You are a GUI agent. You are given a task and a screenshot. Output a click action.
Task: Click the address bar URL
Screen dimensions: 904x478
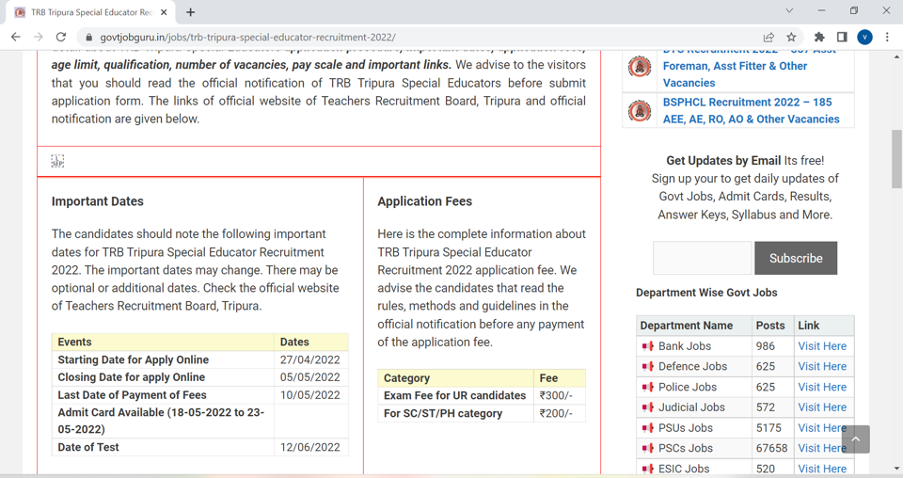click(x=248, y=37)
